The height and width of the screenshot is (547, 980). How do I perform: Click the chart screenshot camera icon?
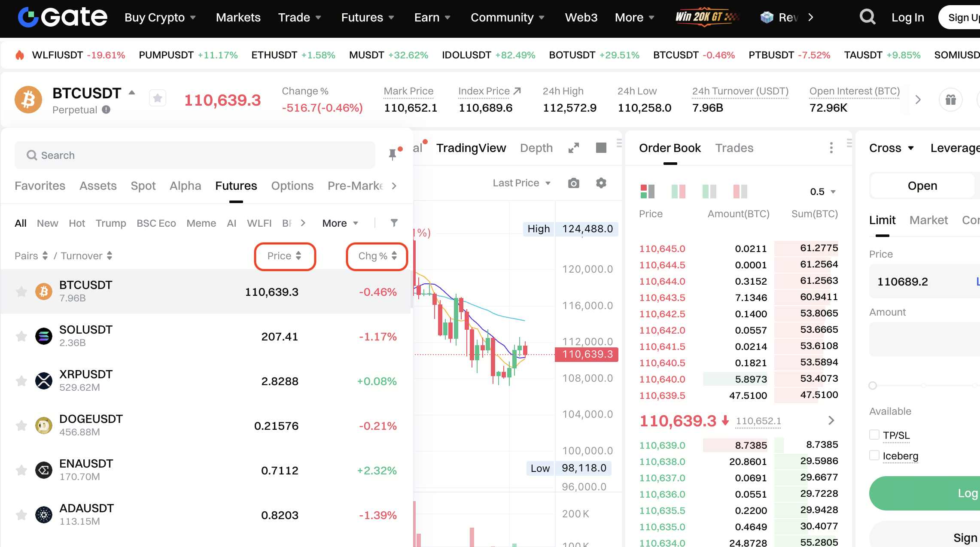[573, 183]
